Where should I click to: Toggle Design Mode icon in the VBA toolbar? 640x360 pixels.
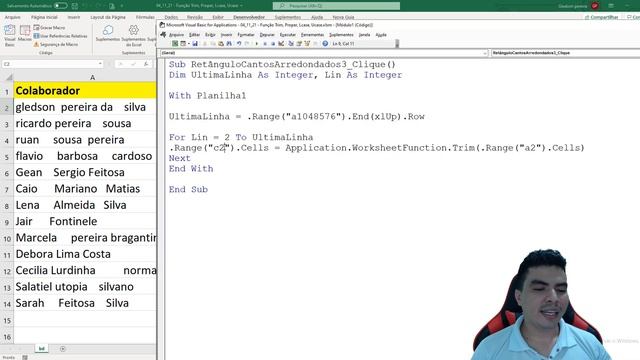point(281,44)
